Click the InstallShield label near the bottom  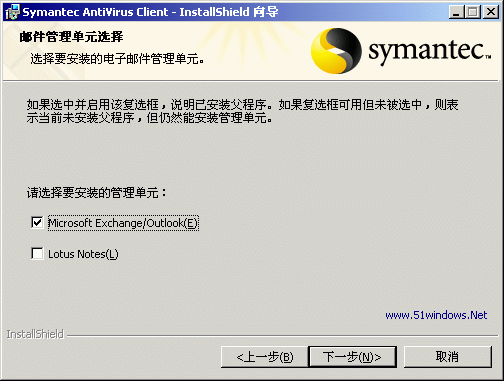(x=35, y=334)
